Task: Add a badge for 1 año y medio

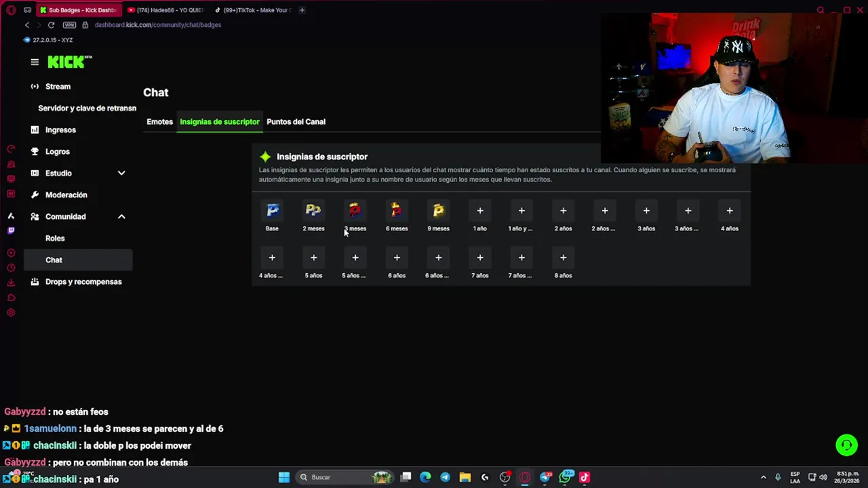Action: [x=521, y=211]
